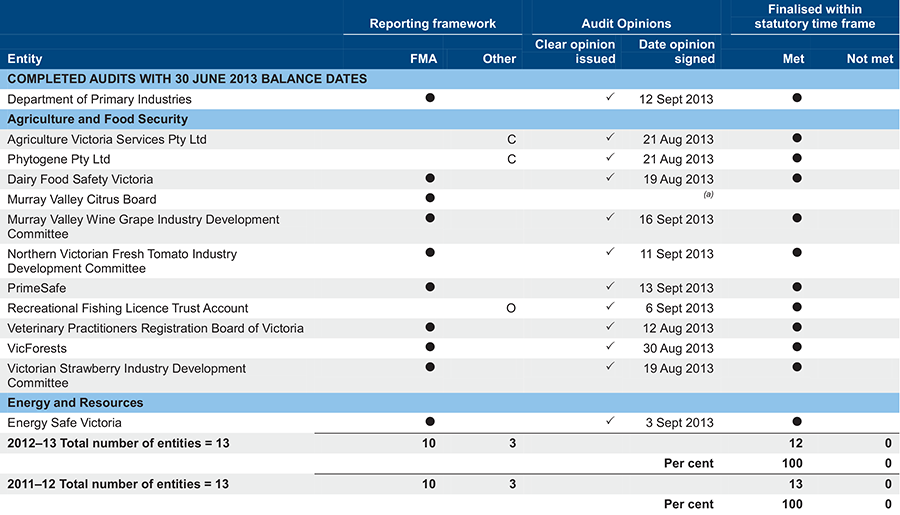This screenshot has width=900, height=515.
Task: Click the 'Department of Primary Industries' entity name
Action: [x=99, y=99]
